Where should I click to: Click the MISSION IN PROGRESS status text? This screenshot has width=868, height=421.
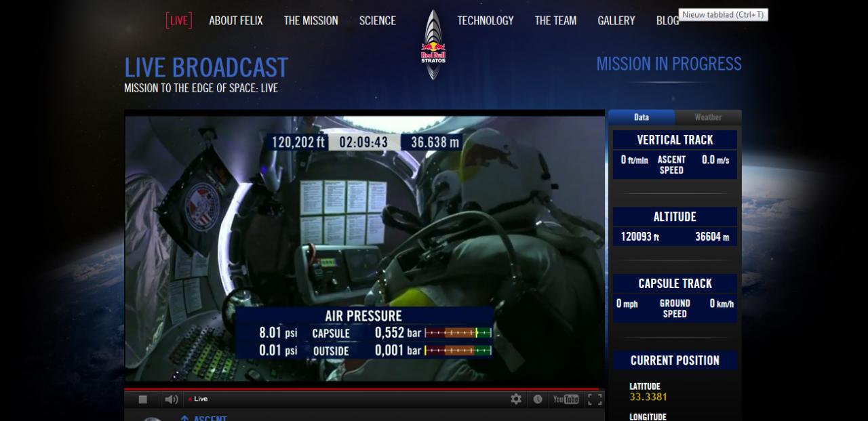pos(669,64)
